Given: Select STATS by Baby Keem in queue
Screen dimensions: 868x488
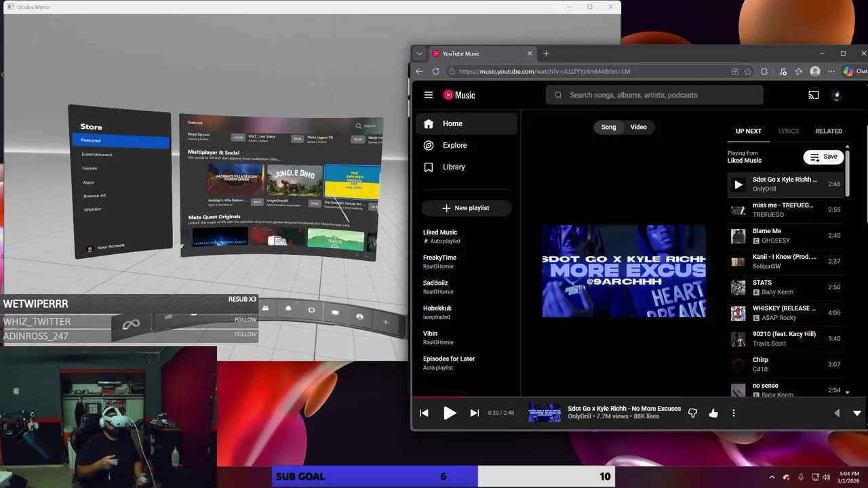Looking at the screenshot, I should click(x=785, y=287).
